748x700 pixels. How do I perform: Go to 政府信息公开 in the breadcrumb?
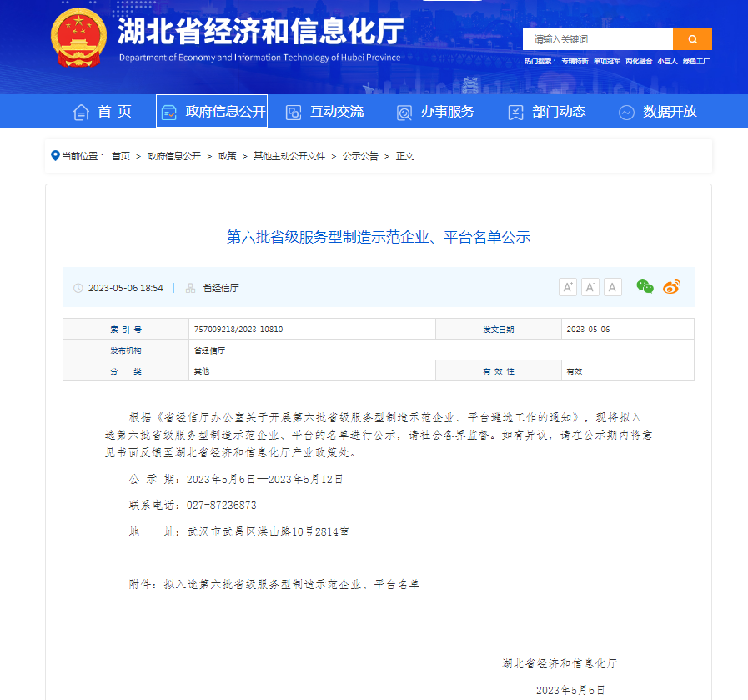tap(173, 156)
